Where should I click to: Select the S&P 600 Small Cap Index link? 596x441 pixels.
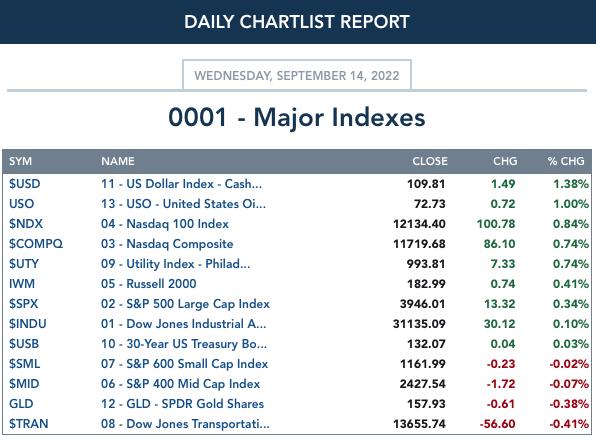pyautogui.click(x=184, y=364)
